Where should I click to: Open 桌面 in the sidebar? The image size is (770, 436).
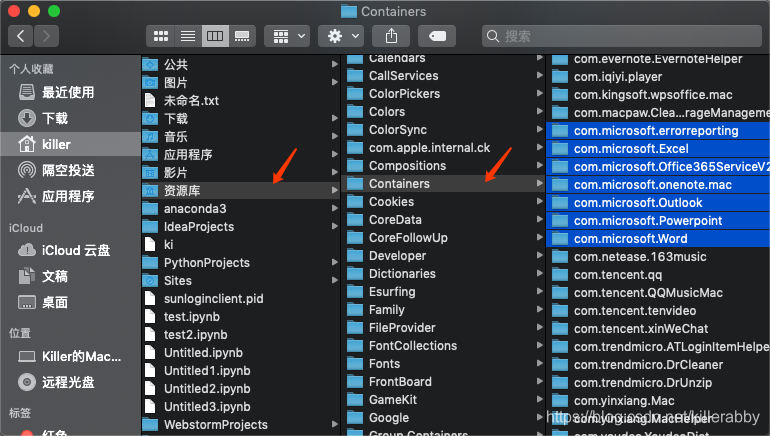[x=70, y=302]
